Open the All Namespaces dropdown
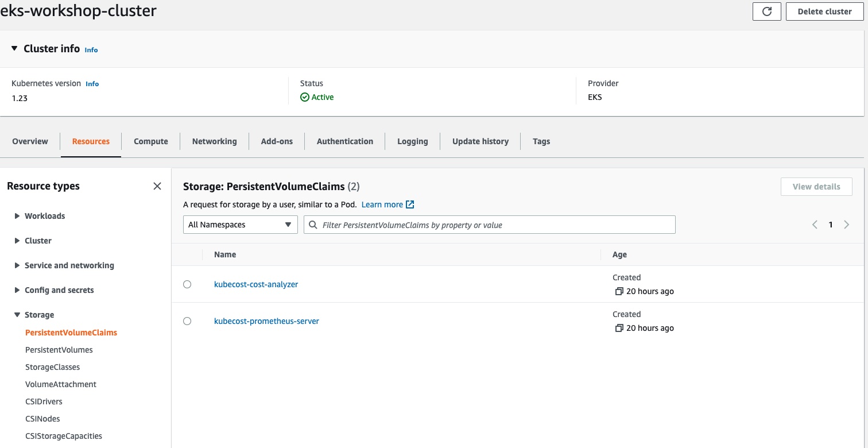 point(240,225)
